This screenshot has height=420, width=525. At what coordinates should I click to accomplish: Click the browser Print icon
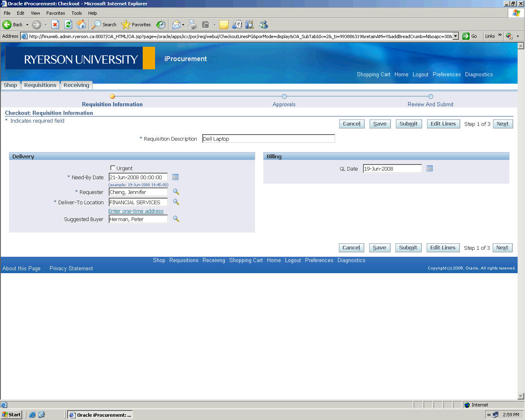192,25
